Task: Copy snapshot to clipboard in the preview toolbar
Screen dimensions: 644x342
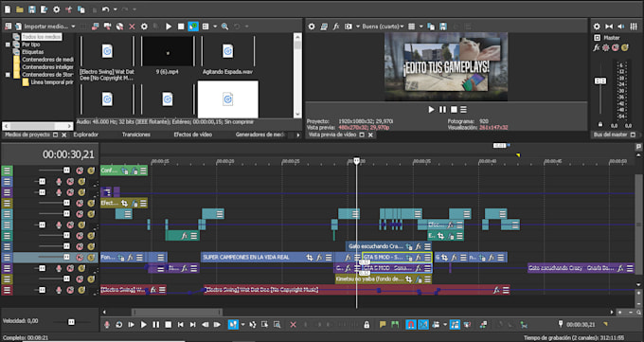Action: coord(431,27)
